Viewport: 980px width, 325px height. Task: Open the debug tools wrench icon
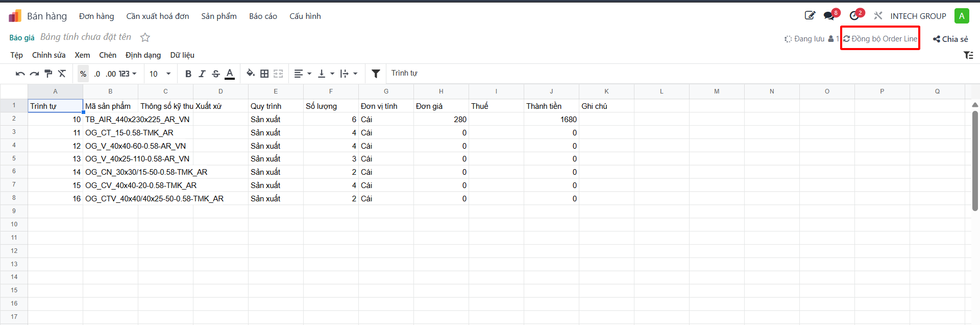coord(878,16)
